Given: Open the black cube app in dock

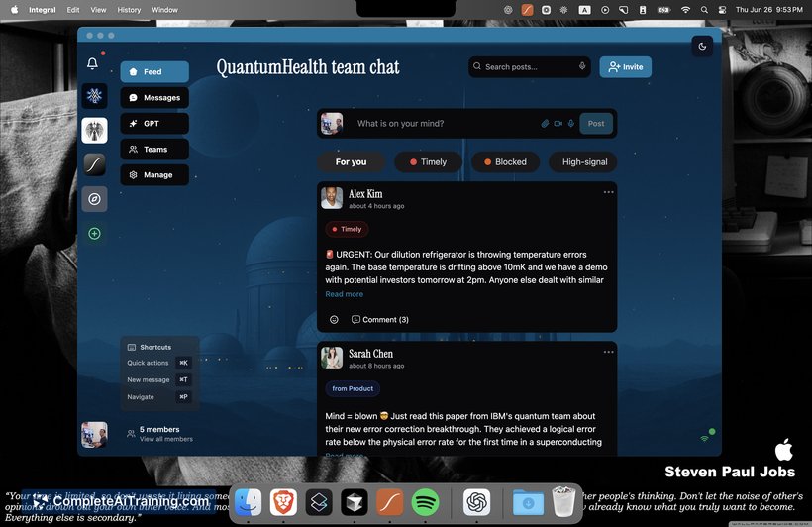Looking at the screenshot, I should click(355, 502).
